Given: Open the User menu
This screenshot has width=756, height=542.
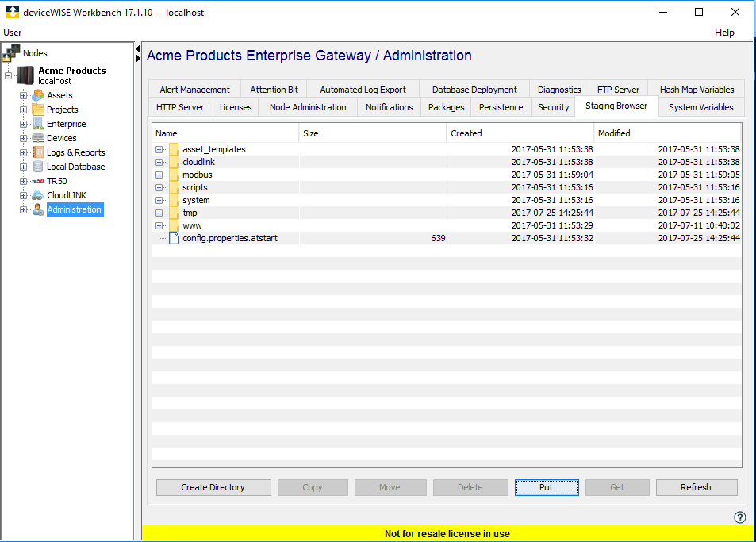Looking at the screenshot, I should point(13,33).
